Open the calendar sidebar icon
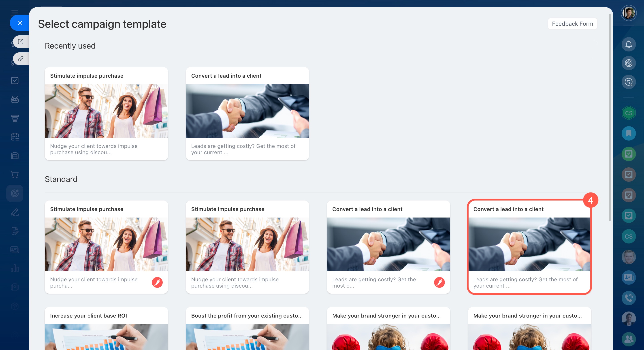Viewport: 644px width, 350px height. click(15, 137)
